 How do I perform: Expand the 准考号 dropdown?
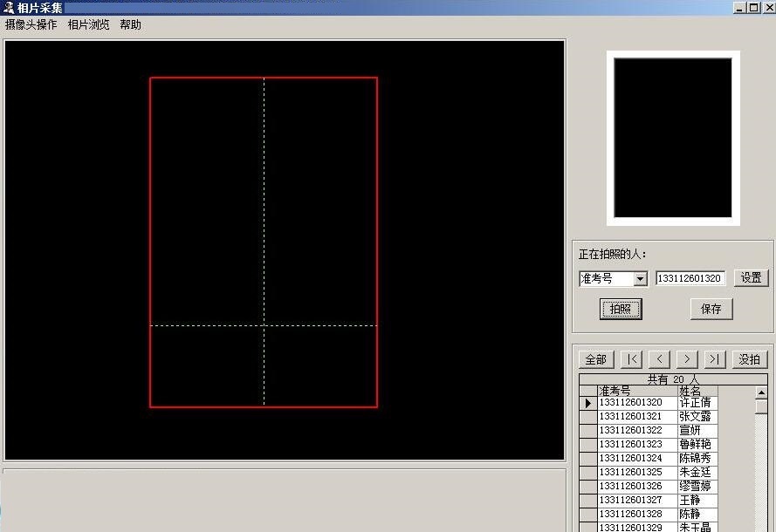tap(640, 279)
